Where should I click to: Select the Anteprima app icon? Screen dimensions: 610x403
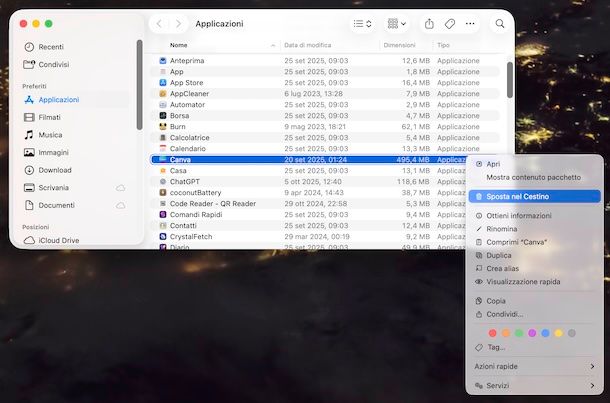pyautogui.click(x=163, y=61)
